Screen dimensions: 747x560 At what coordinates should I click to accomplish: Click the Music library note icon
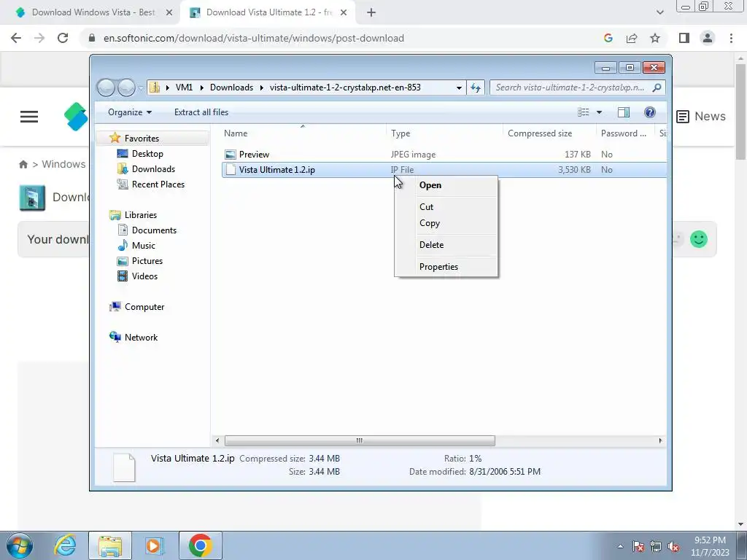pos(123,245)
